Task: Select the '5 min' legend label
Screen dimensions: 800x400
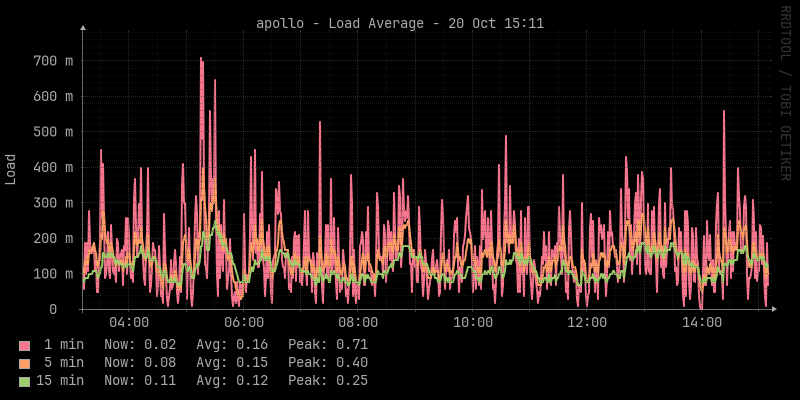Action: pyautogui.click(x=64, y=363)
